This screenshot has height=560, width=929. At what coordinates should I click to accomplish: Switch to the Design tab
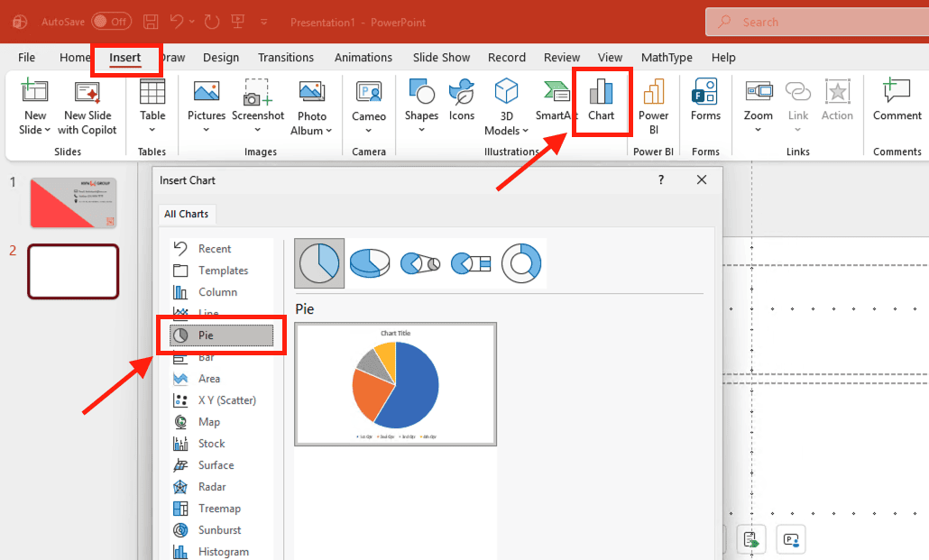pos(221,58)
